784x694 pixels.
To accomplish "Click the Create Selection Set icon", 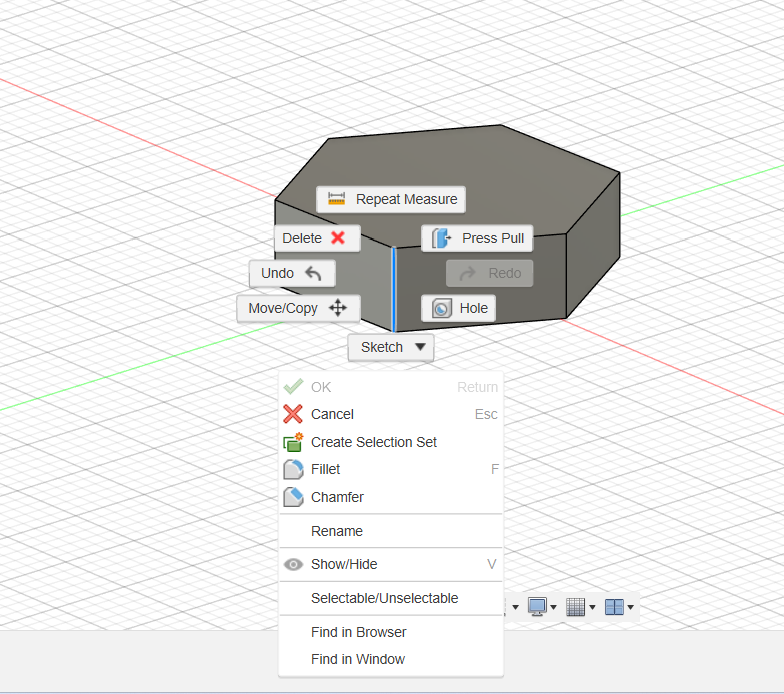I will 293,442.
